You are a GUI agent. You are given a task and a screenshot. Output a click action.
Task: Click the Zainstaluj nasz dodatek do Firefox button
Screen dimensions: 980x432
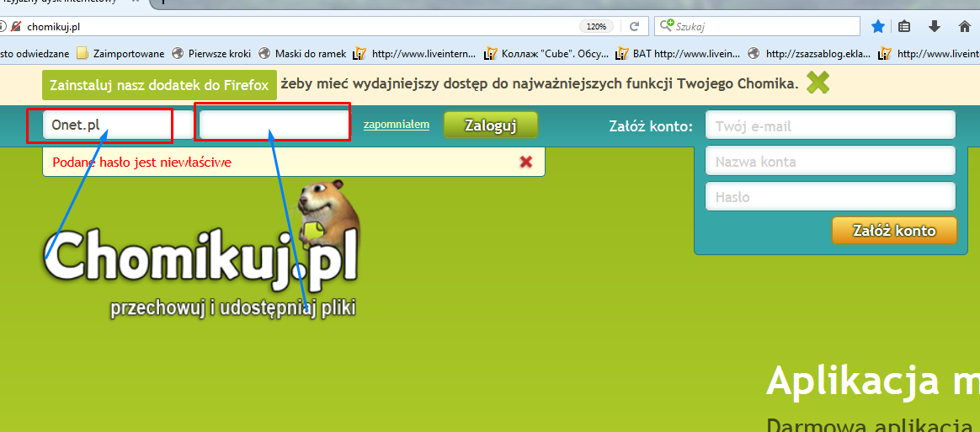point(159,85)
